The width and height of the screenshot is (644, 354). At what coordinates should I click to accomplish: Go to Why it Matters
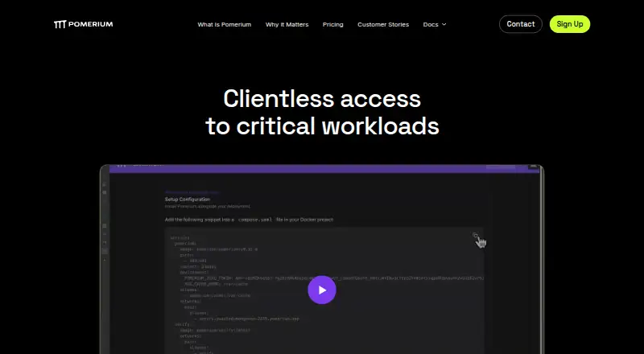click(x=287, y=25)
